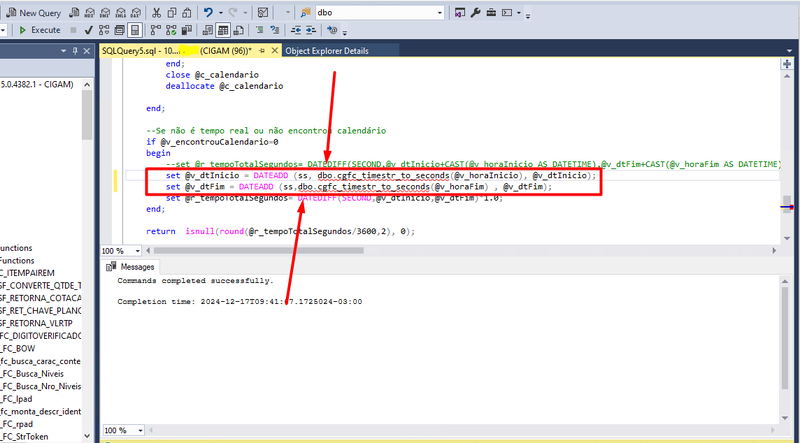Open Object Explorer window position menu

[x=64, y=51]
